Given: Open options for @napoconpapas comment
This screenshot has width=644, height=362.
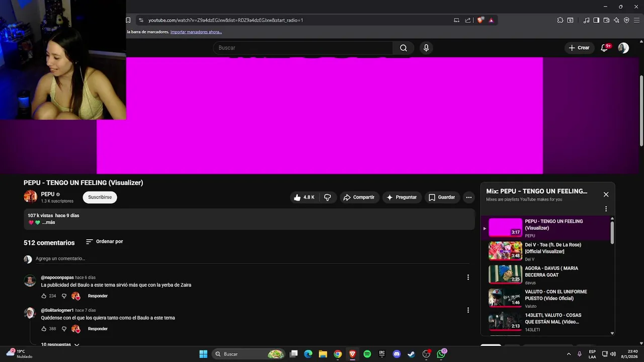Looking at the screenshot, I should [x=468, y=278].
